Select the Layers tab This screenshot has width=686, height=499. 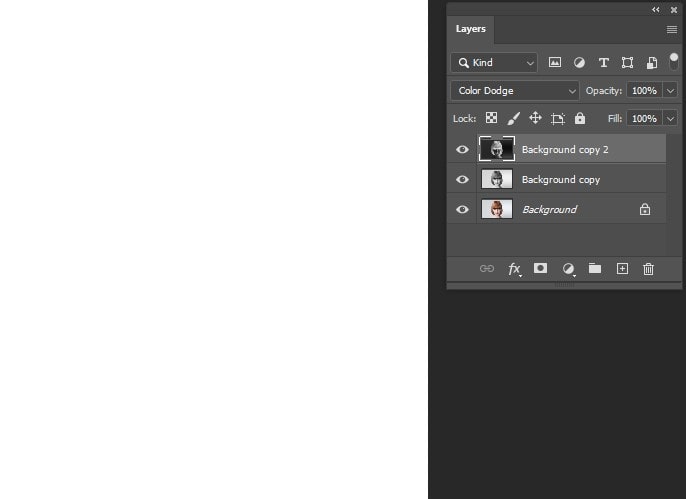tap(471, 29)
